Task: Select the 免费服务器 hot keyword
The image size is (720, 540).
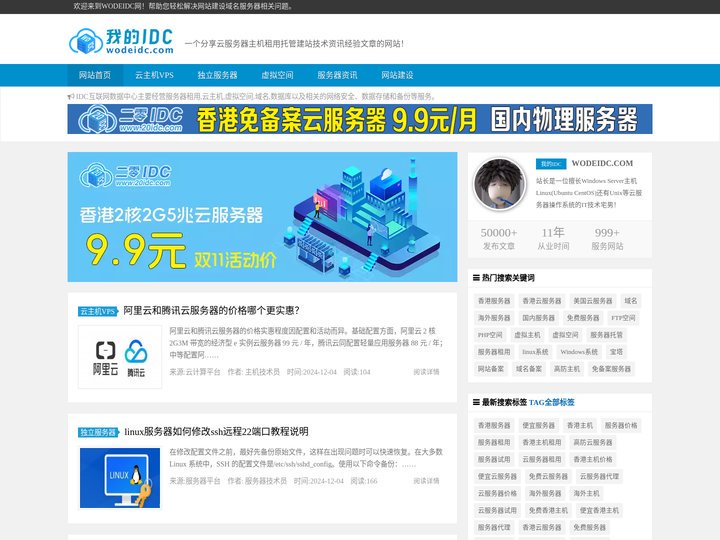Action: (583, 318)
